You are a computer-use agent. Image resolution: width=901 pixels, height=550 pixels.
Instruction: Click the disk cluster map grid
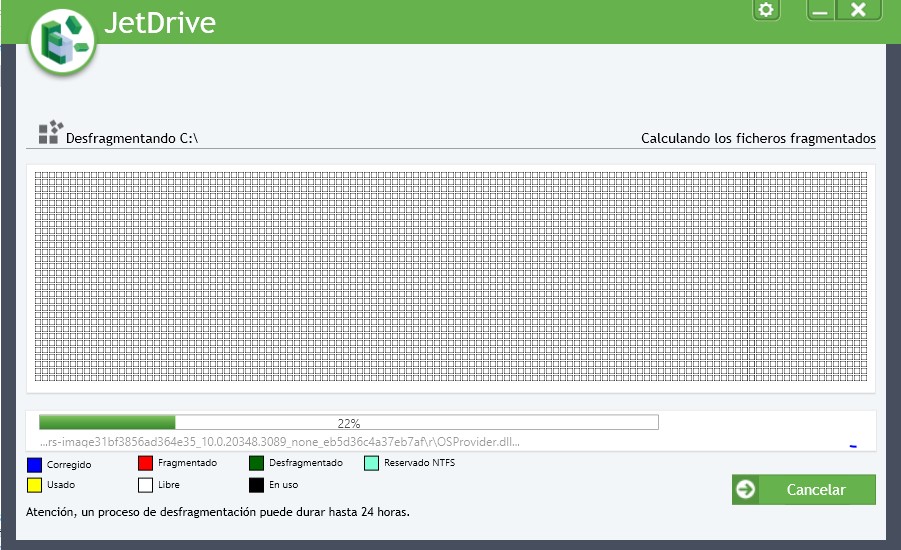(450, 277)
